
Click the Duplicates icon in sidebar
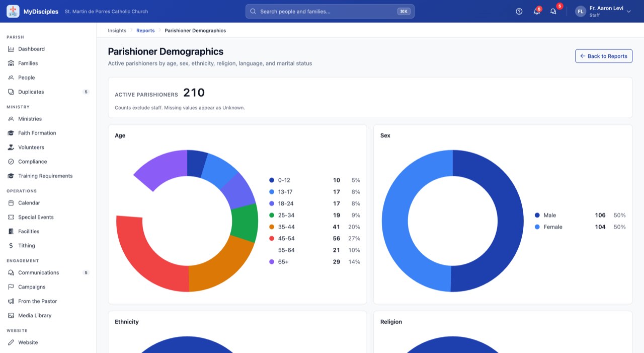click(11, 92)
